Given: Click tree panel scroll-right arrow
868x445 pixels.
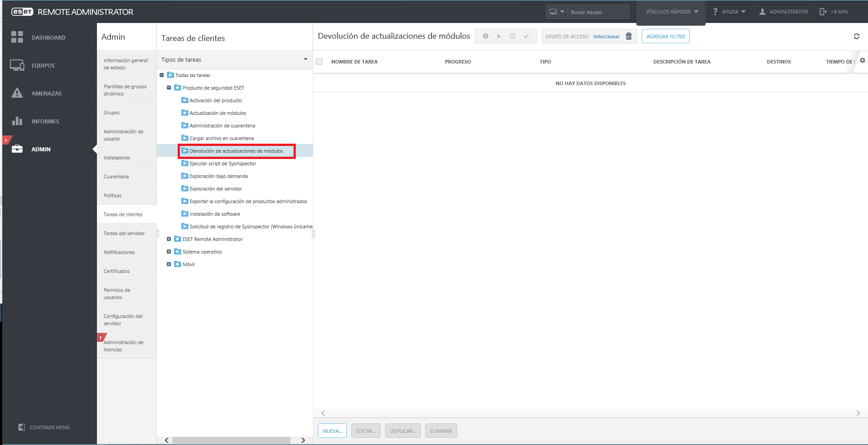Looking at the screenshot, I should (x=303, y=440).
